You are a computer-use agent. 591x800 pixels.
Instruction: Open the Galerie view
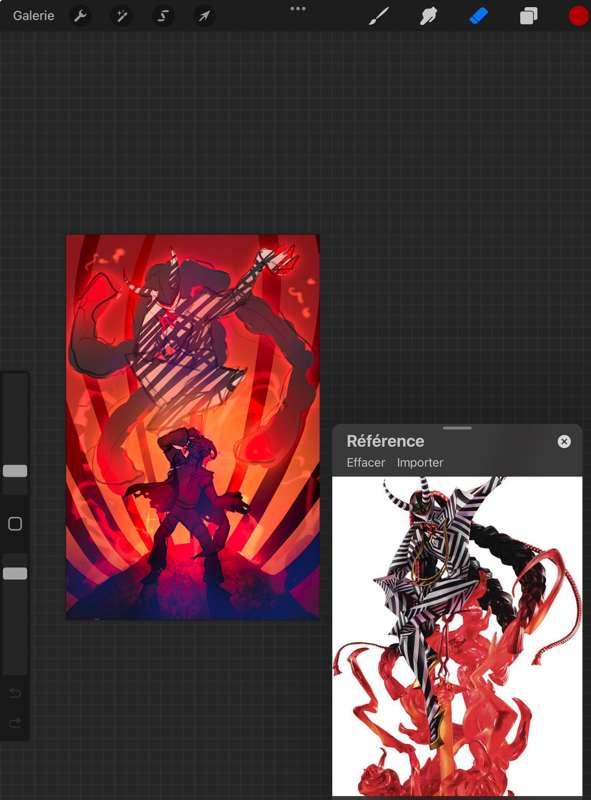click(33, 16)
